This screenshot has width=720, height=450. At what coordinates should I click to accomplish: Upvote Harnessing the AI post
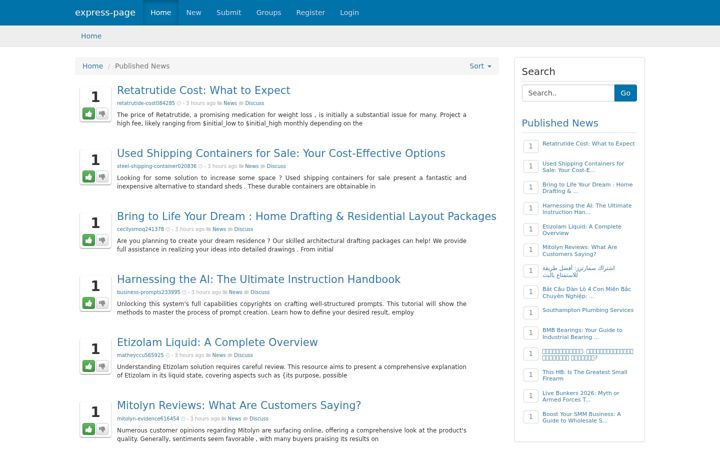point(89,303)
